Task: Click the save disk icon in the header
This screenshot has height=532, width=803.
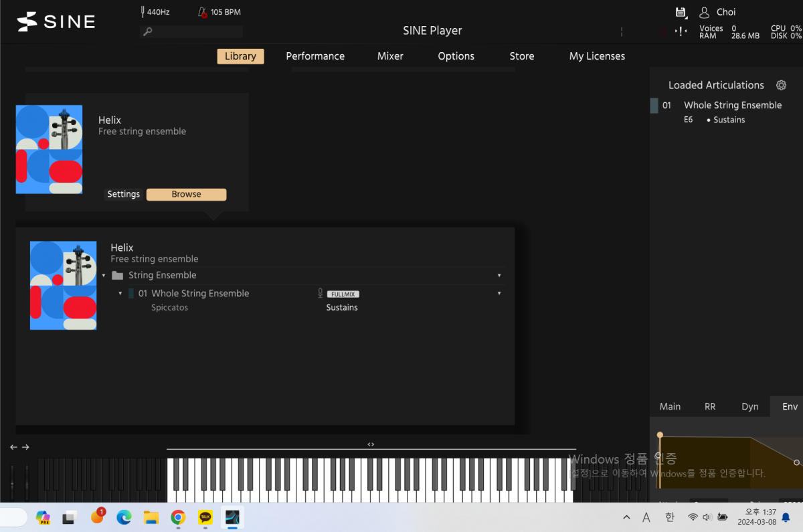Action: coord(681,12)
